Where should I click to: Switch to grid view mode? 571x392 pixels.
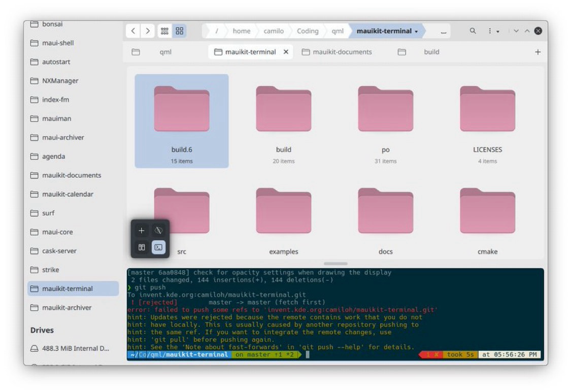pyautogui.click(x=180, y=31)
